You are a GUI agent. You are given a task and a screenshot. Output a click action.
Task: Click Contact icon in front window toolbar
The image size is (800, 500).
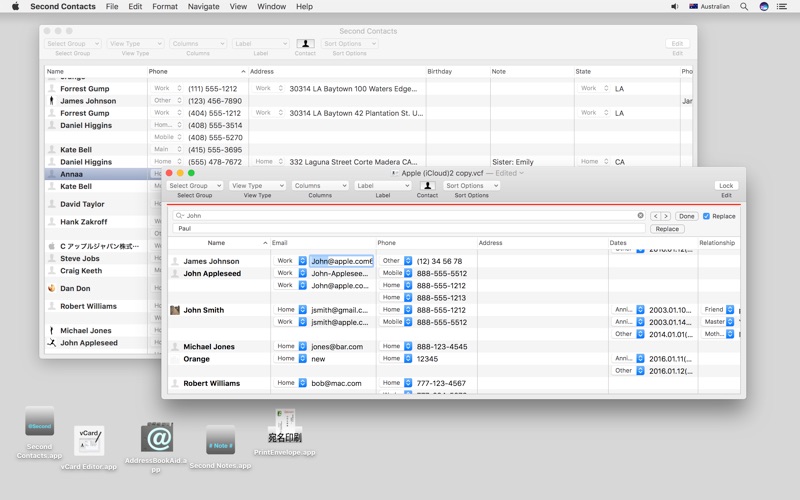point(428,186)
